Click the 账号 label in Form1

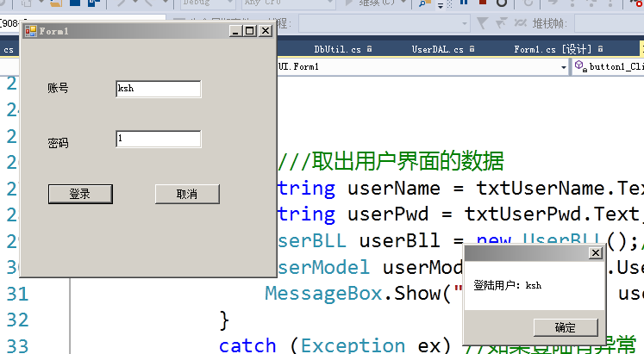point(58,88)
